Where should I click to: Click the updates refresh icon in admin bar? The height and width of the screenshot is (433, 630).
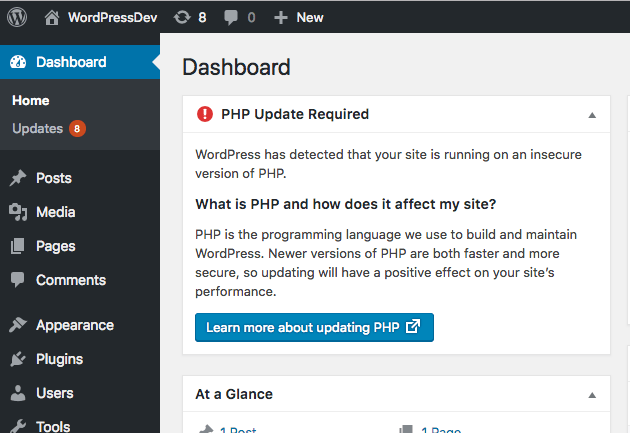click(x=182, y=18)
